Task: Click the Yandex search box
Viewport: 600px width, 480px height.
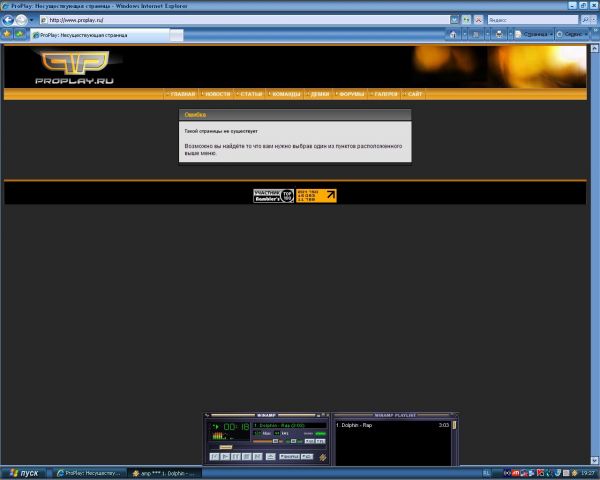Action: coord(532,20)
